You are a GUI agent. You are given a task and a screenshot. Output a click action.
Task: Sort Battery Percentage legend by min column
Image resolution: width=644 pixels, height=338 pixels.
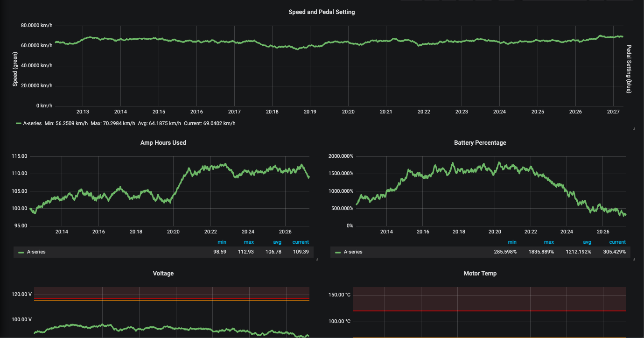(512, 242)
